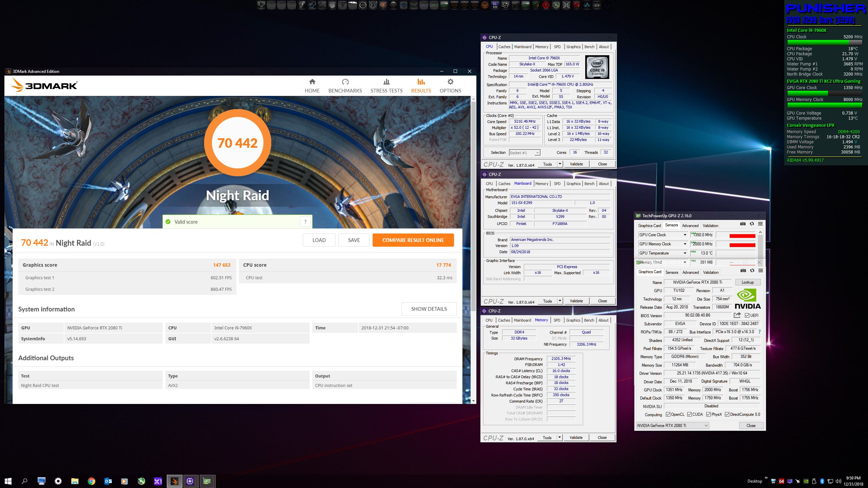Toggle the UEFI checkbox in GPU-Z
868x488 pixels.
click(747, 316)
